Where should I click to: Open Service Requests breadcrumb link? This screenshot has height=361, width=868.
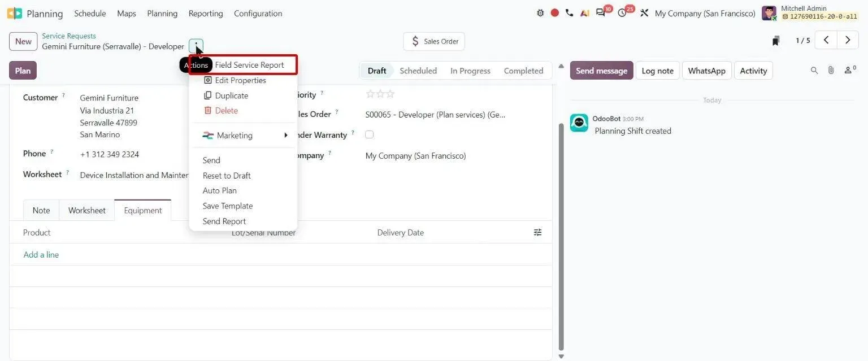[x=69, y=36]
